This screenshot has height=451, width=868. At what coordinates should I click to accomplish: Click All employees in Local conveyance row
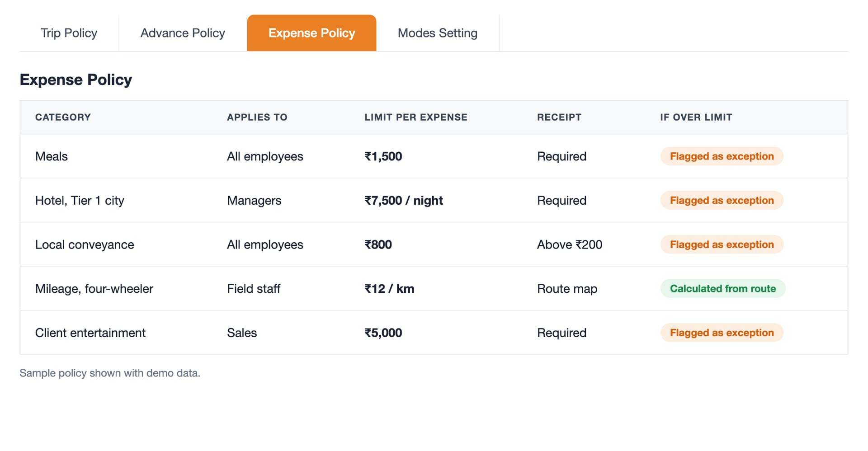point(265,244)
